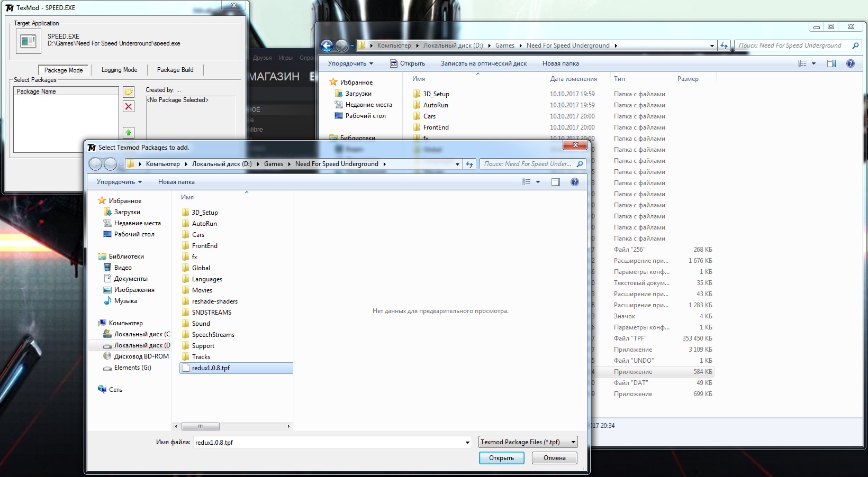The width and height of the screenshot is (868, 477).
Task: Select Рабочий стол in the dialog sidebar
Action: [134, 234]
